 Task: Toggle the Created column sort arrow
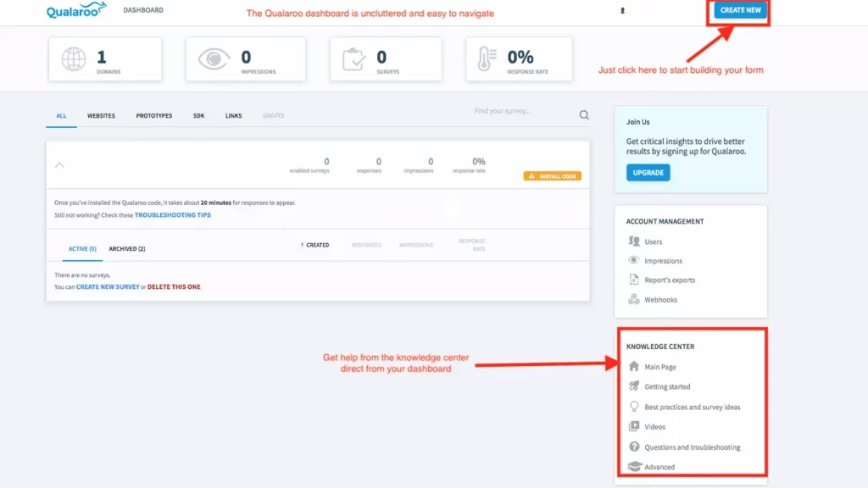pos(303,244)
